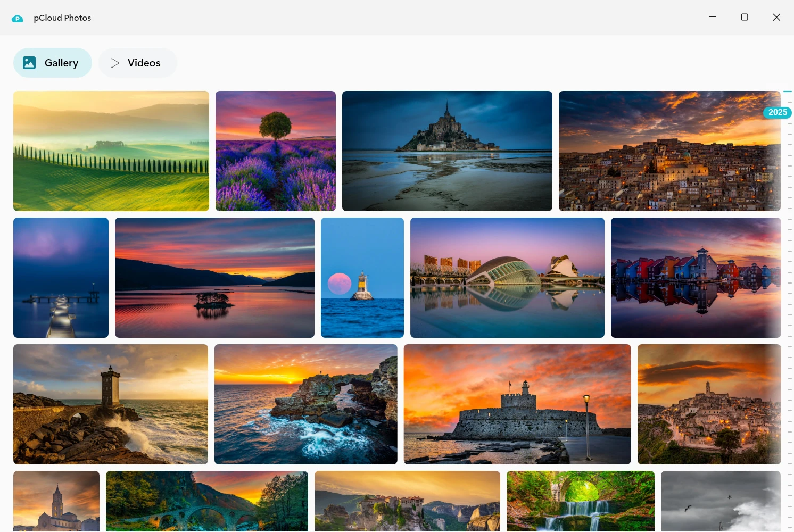
Task: Open the colorful houses reflection photo
Action: pyautogui.click(x=696, y=278)
